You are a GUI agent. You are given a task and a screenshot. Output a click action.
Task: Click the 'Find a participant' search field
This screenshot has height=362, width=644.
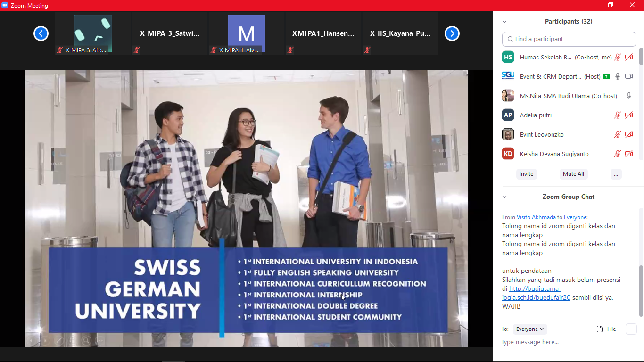569,39
